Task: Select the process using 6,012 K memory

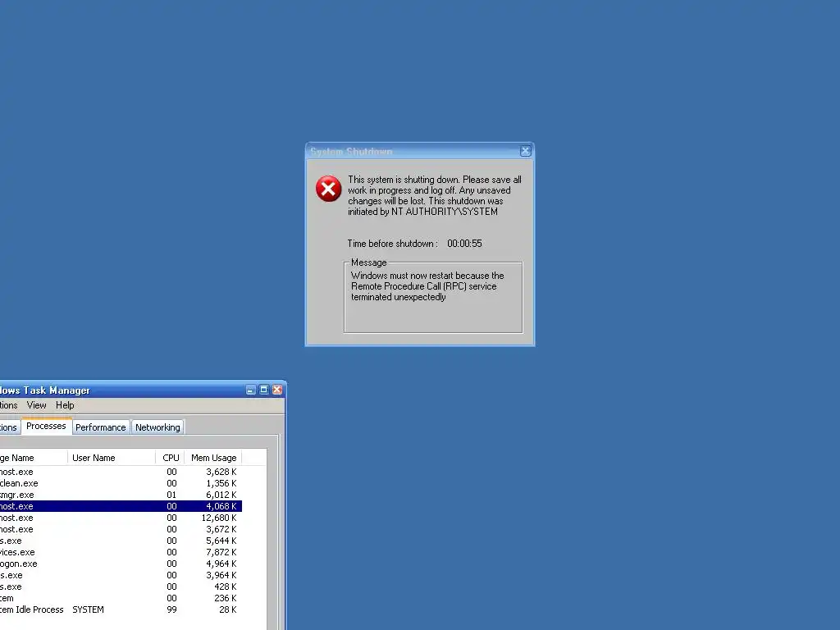Action: pos(121,495)
